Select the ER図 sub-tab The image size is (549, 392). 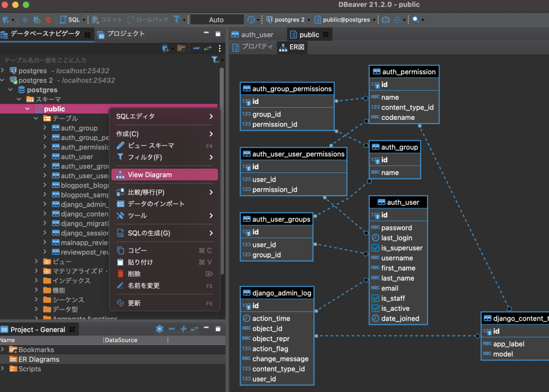(292, 47)
